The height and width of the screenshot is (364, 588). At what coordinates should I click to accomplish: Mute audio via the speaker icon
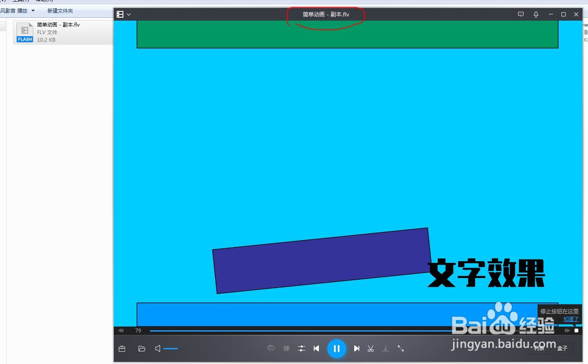[158, 348]
